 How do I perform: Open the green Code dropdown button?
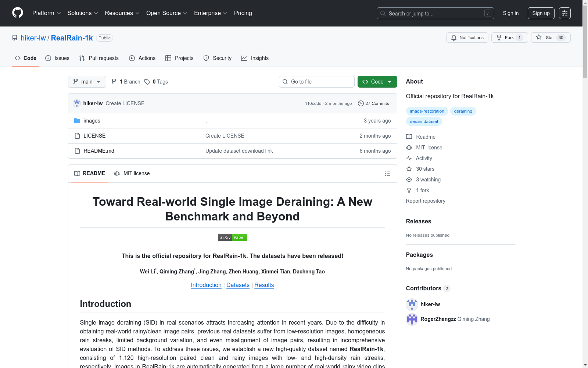377,82
